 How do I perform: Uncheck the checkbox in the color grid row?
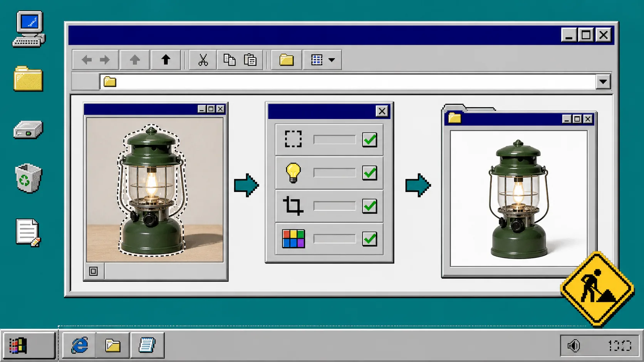pyautogui.click(x=369, y=239)
